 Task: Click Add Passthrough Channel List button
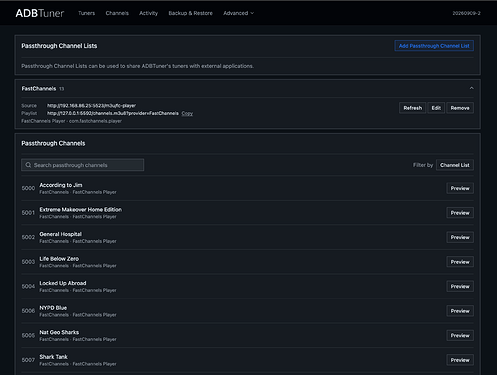(434, 46)
